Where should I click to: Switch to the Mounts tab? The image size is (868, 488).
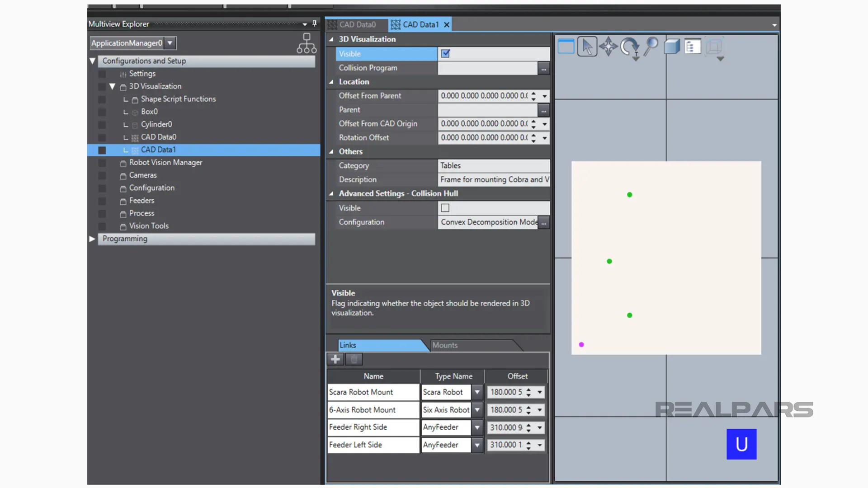pos(445,345)
